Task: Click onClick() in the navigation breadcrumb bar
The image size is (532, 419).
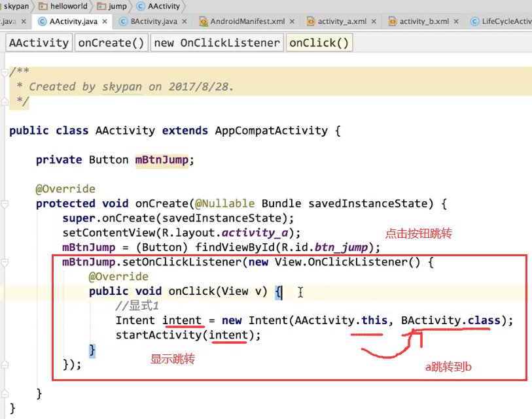Action: [x=319, y=42]
